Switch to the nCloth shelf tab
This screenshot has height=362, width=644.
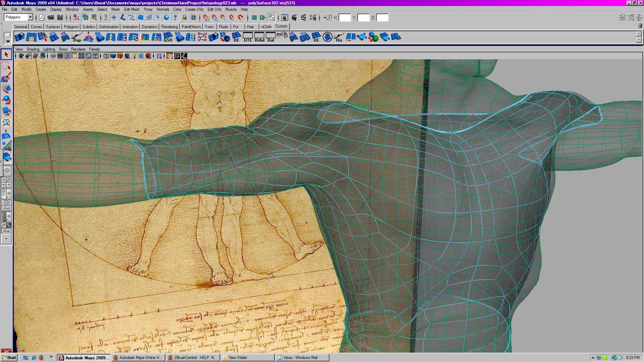[x=266, y=26]
